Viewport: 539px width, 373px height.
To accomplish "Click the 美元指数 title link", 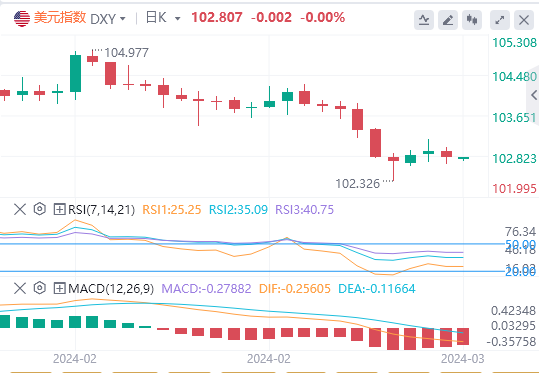I will 60,18.
